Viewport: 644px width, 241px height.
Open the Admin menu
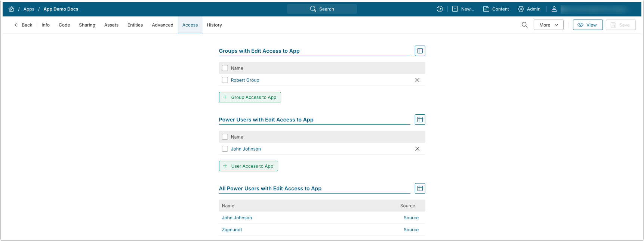click(529, 9)
